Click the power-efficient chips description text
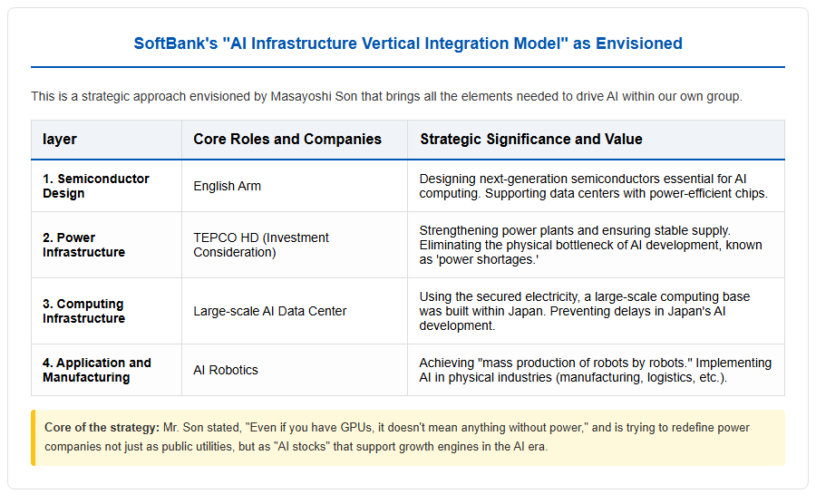The image size is (816, 504). tap(593, 186)
